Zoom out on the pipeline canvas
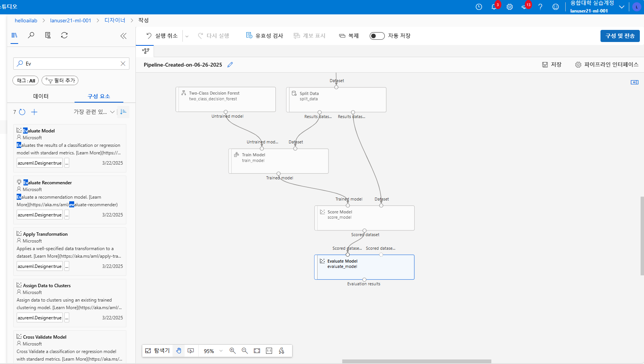The width and height of the screenshot is (644, 364). [x=245, y=351]
